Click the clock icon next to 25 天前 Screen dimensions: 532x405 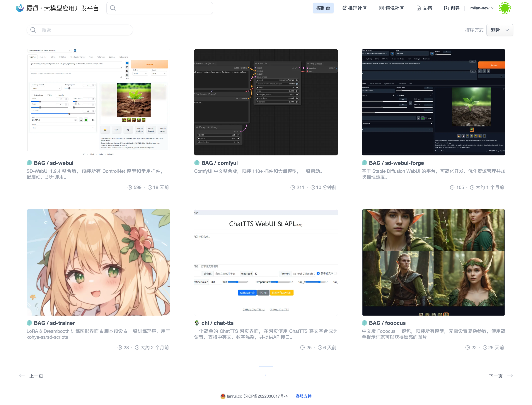tap(485, 348)
